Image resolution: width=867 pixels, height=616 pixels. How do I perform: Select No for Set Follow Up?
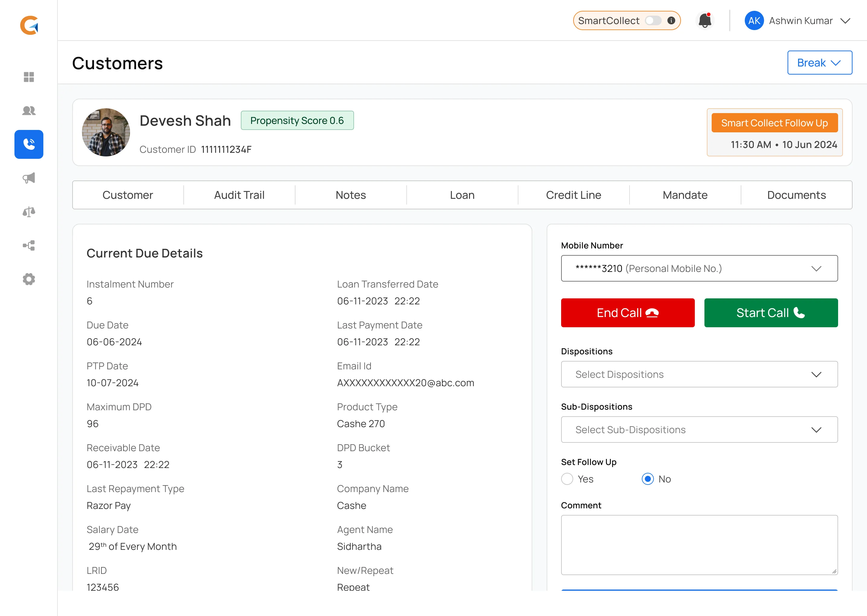click(x=648, y=479)
